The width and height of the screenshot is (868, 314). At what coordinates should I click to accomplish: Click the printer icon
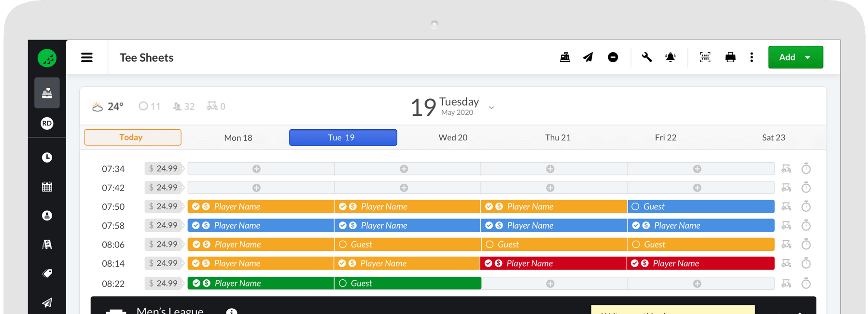(730, 57)
